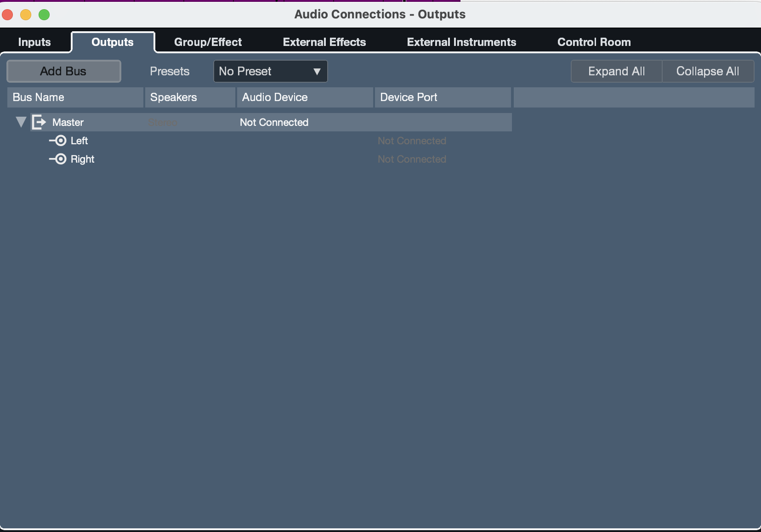Open the External Effects tab

tap(324, 42)
